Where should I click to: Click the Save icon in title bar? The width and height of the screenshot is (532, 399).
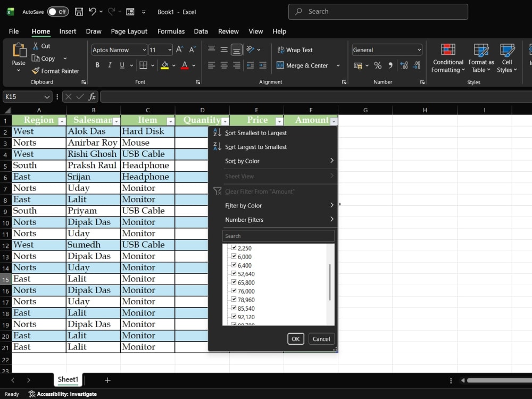[79, 12]
